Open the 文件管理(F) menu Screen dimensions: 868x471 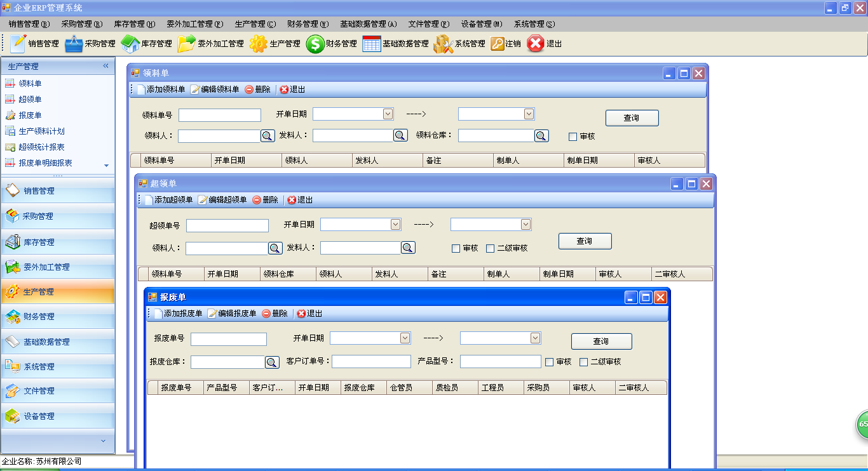pyautogui.click(x=428, y=24)
